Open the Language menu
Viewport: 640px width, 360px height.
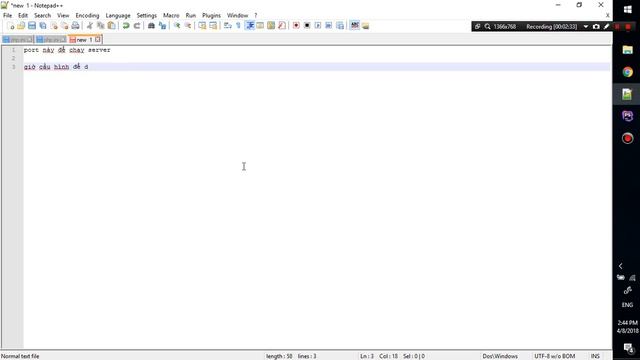118,16
